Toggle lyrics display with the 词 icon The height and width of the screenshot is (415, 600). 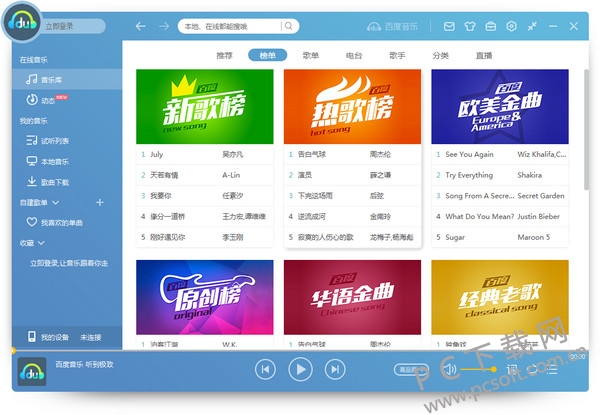[x=512, y=369]
